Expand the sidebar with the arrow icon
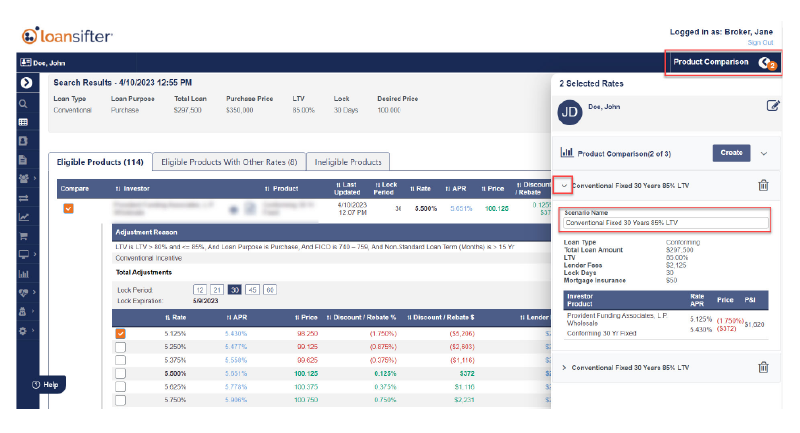This screenshot has height=433, width=800. click(24, 83)
